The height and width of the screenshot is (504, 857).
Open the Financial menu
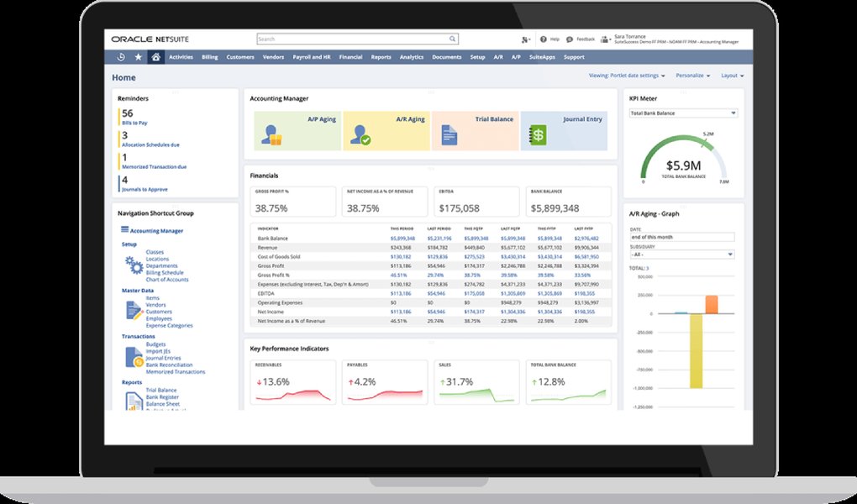350,57
